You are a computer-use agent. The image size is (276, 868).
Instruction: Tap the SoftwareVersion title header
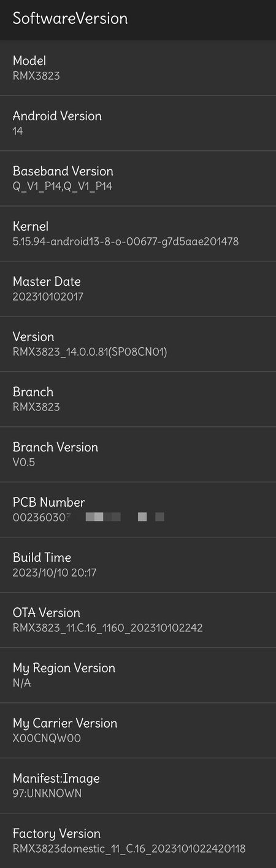pyautogui.click(x=70, y=18)
